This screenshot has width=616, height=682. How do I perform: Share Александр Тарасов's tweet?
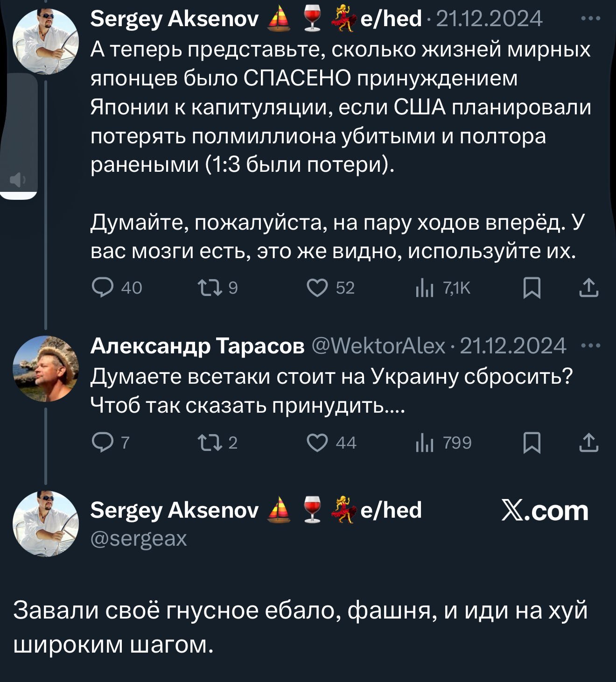click(x=589, y=443)
